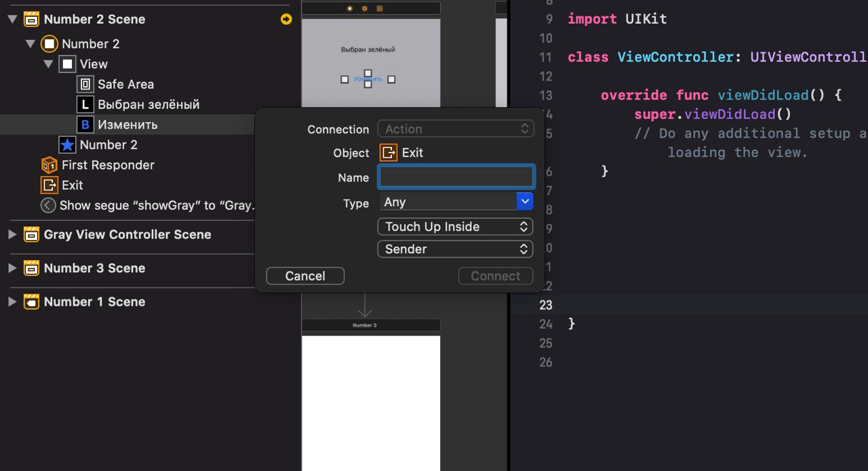Open the Touch Up Inside event dropdown

point(455,227)
